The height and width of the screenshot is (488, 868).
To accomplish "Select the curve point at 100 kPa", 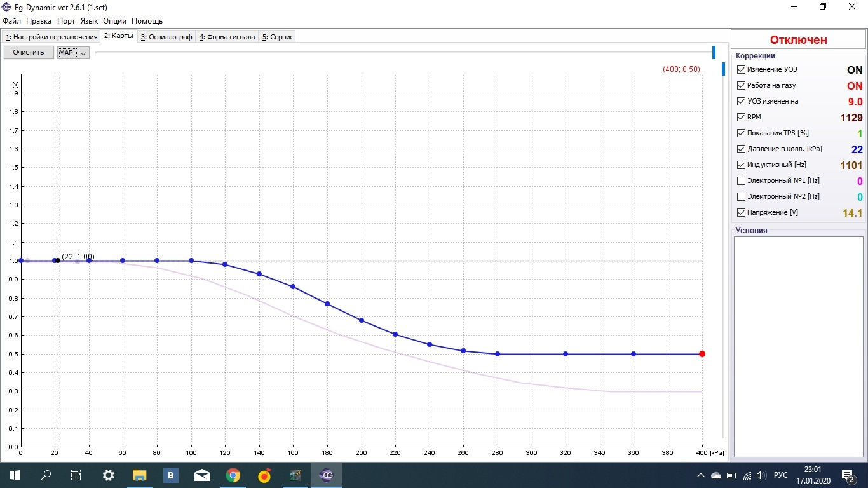I will (x=191, y=261).
